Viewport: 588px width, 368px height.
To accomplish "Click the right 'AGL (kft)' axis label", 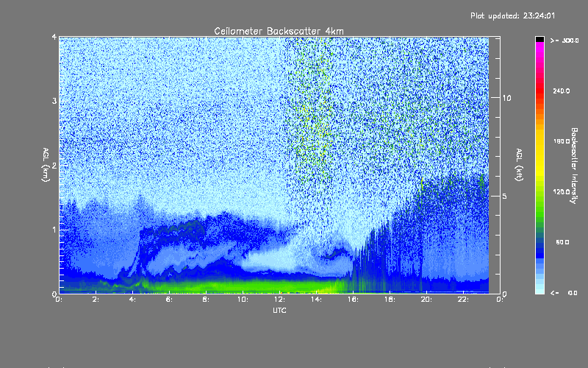I will (x=519, y=165).
